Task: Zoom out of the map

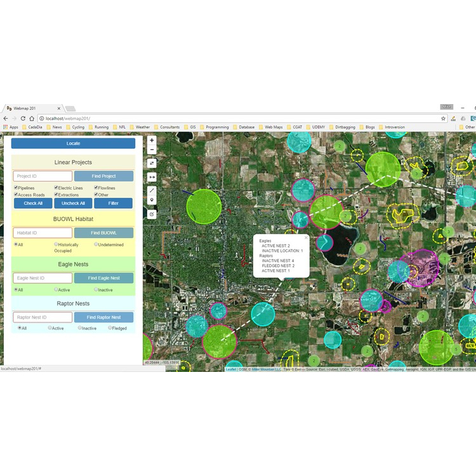Action: point(152,150)
